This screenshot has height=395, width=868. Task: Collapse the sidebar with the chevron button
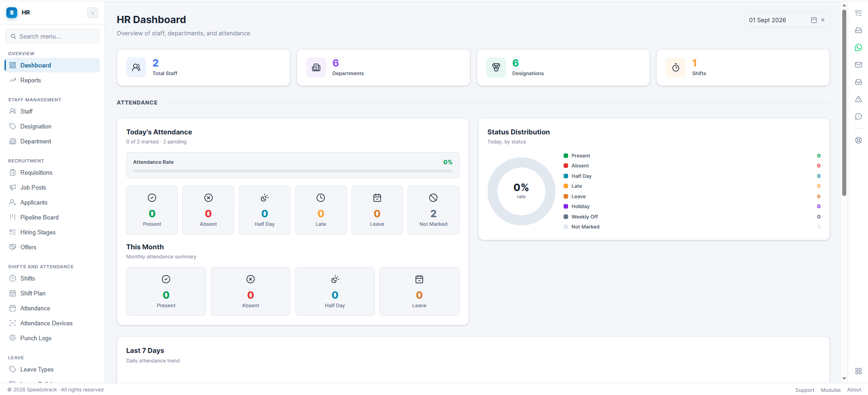(x=93, y=13)
